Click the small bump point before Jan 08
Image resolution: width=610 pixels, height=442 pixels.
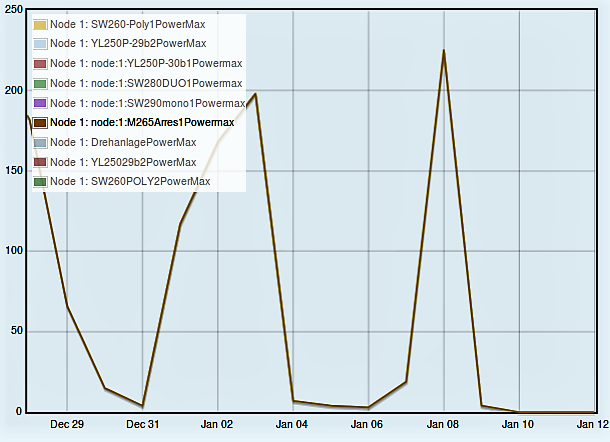(406, 381)
